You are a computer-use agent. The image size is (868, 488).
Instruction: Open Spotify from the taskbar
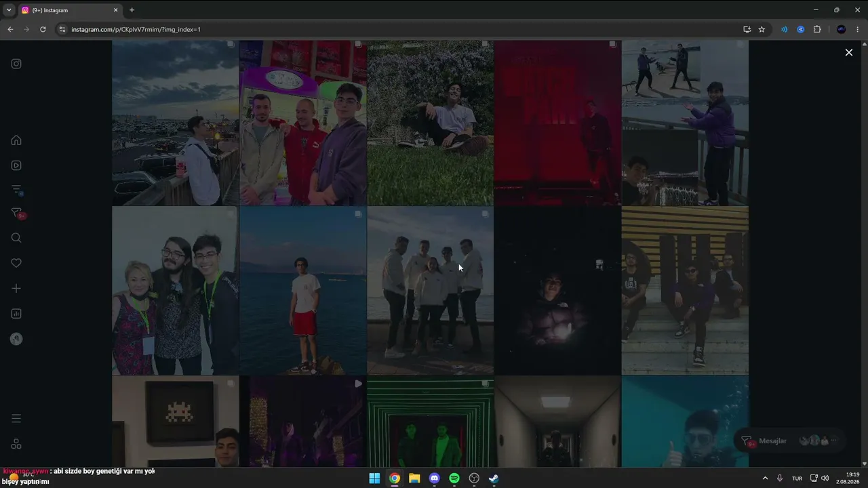coord(454,479)
